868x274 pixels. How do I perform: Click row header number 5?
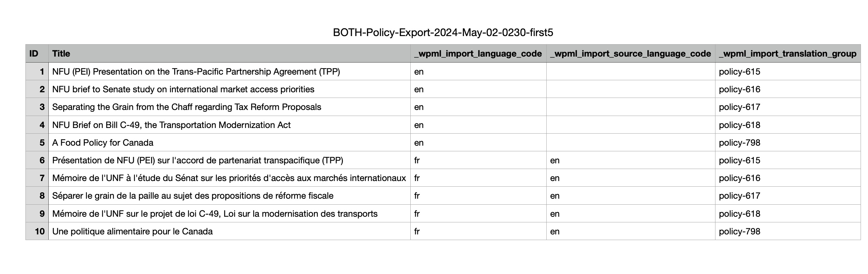click(37, 142)
